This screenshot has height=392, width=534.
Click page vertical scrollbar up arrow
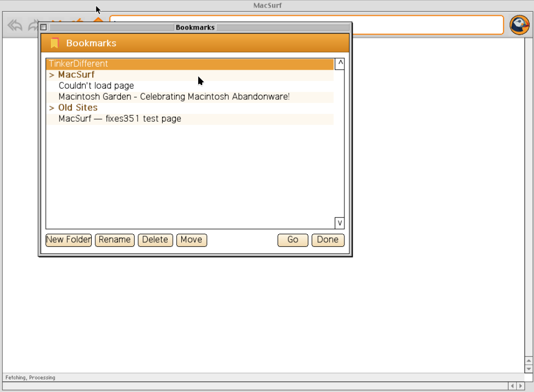tap(528, 361)
